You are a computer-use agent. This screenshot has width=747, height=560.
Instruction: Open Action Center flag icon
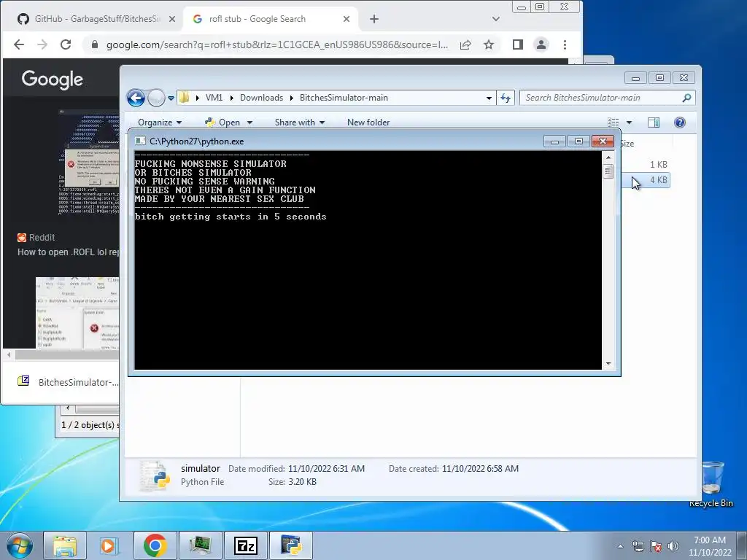[656, 546]
